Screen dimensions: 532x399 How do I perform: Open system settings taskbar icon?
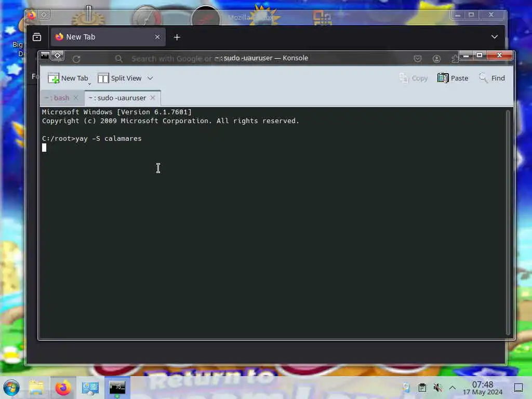coord(90,388)
